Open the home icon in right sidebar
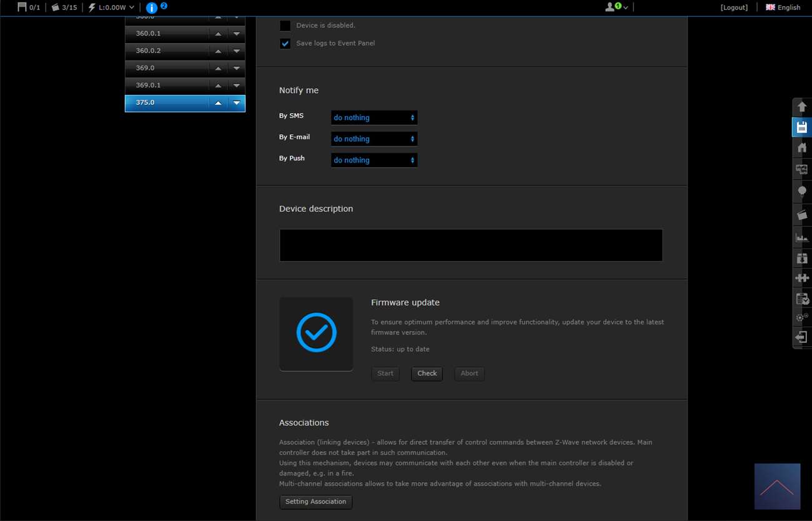The height and width of the screenshot is (521, 812). pyautogui.click(x=802, y=148)
